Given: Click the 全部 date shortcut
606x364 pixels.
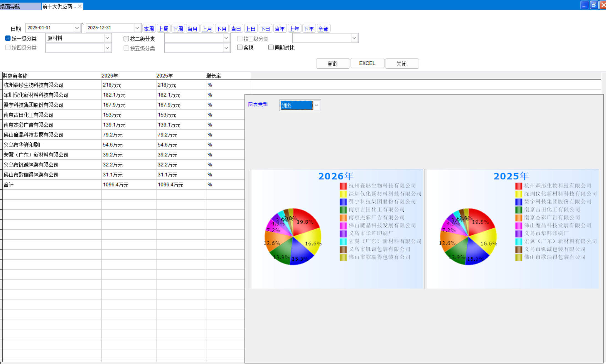Looking at the screenshot, I should tap(323, 29).
